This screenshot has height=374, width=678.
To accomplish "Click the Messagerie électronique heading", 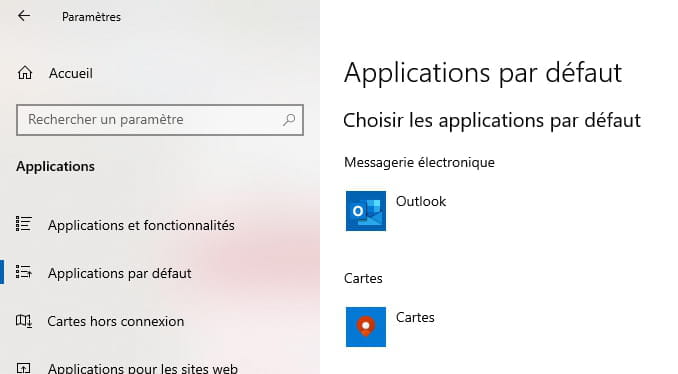I will pos(419,163).
